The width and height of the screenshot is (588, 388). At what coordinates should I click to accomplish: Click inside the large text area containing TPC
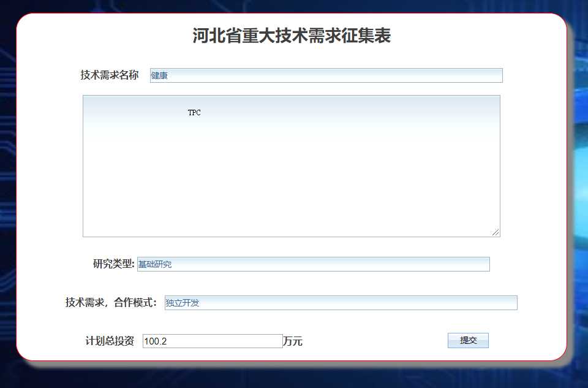[x=292, y=166]
